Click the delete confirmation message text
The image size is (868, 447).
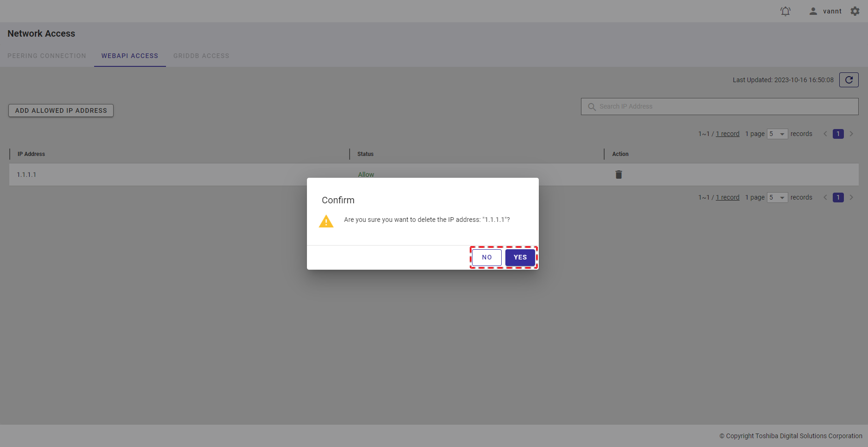pyautogui.click(x=427, y=220)
